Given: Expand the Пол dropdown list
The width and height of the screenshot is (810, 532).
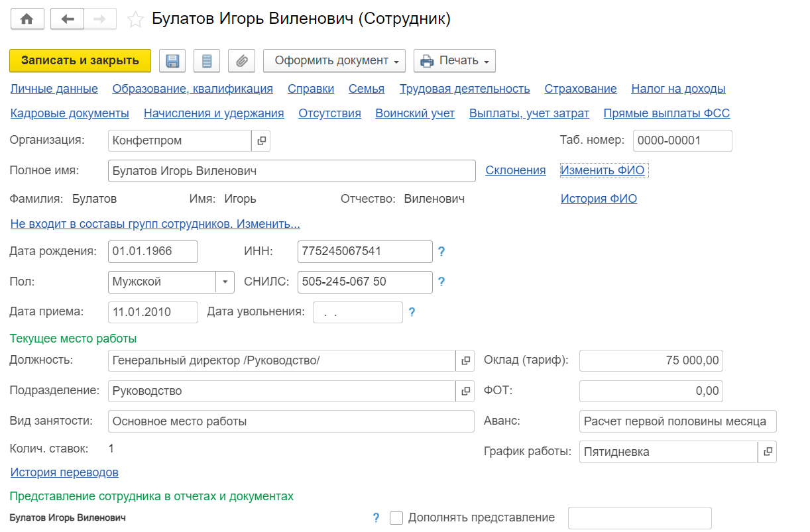Looking at the screenshot, I should coord(225,282).
